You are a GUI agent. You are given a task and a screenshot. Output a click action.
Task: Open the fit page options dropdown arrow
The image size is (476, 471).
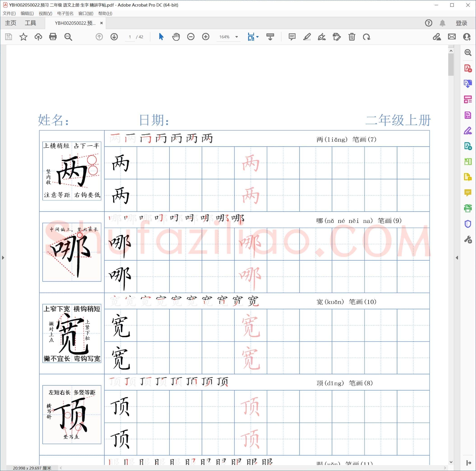[x=258, y=37]
